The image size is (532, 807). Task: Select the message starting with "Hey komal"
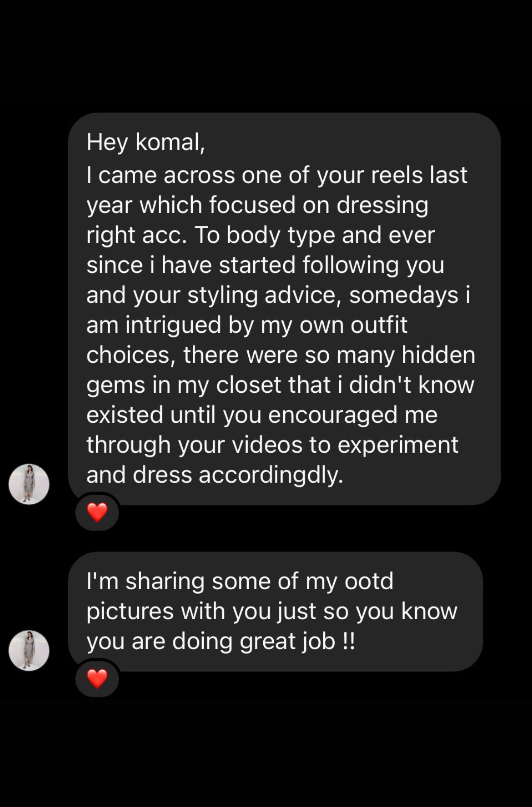point(284,309)
